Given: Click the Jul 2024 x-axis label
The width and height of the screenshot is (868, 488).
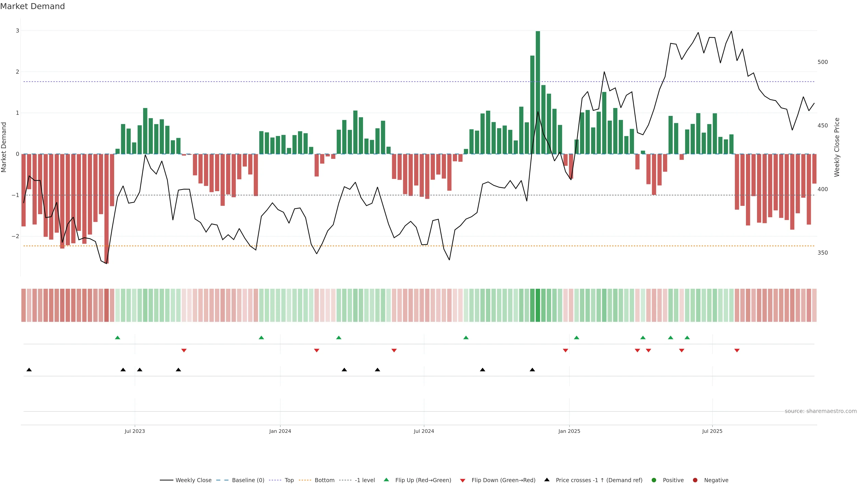Looking at the screenshot, I should pyautogui.click(x=424, y=431).
